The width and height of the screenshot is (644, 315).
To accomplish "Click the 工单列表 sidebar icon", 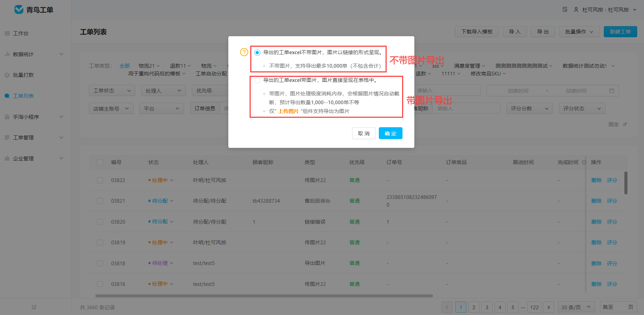I will (x=7, y=96).
